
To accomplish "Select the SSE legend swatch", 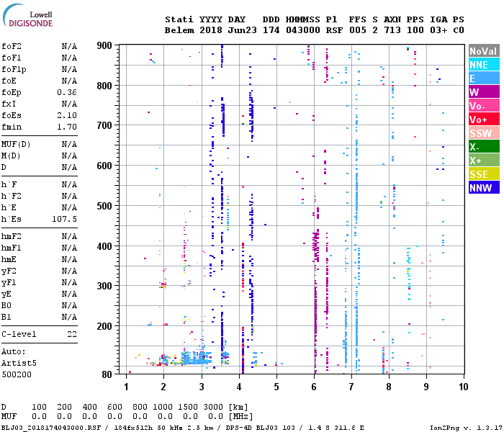I will click(484, 174).
